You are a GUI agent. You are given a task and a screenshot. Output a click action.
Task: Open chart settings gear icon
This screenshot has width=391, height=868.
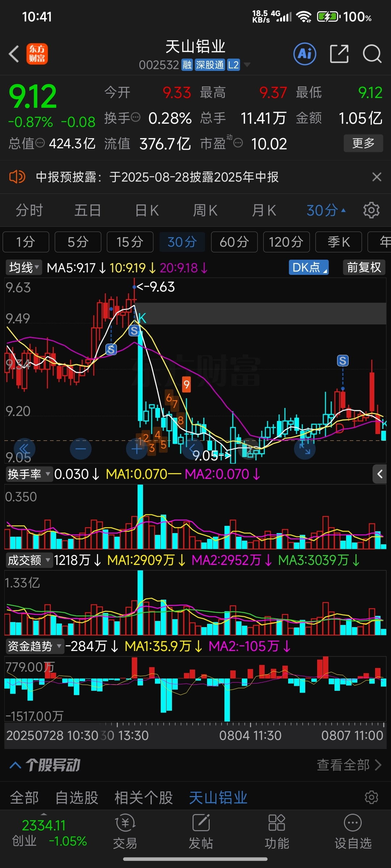(371, 210)
